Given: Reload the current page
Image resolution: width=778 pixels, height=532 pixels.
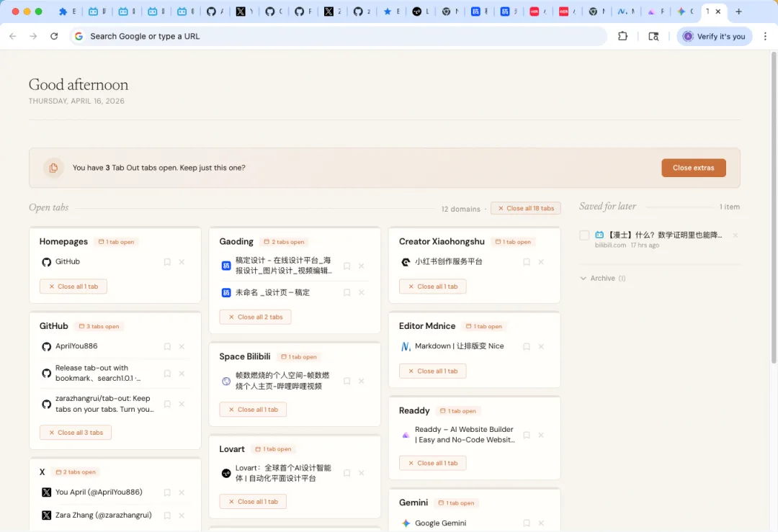Looking at the screenshot, I should pos(54,36).
